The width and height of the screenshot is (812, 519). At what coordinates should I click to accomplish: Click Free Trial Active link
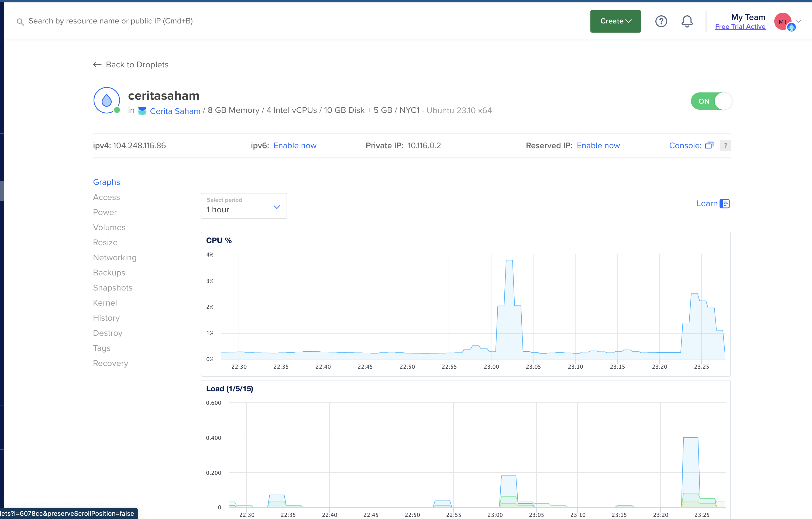(x=740, y=27)
